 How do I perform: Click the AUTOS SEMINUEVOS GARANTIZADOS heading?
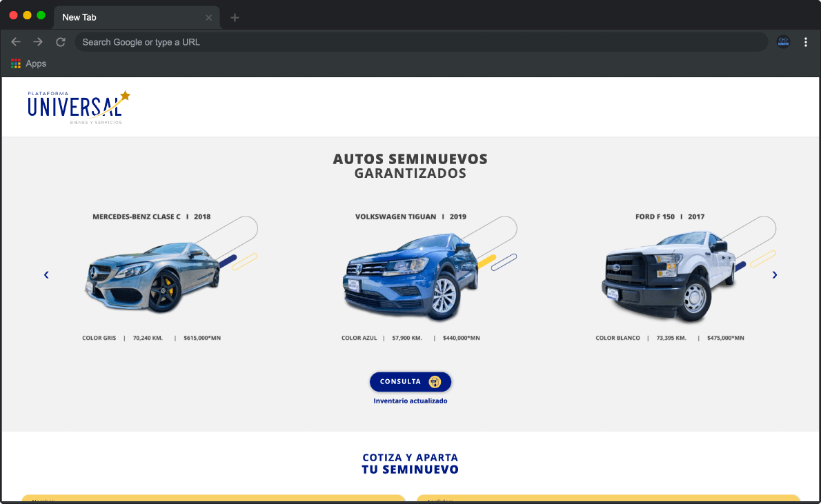pos(410,166)
